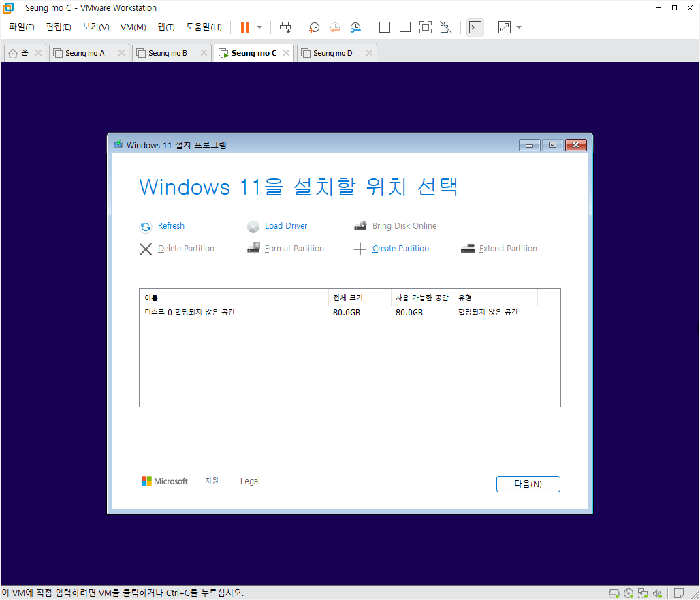Screen dimensions: 700x600
Task: Take a snapshot of the VM
Action: 315,27
